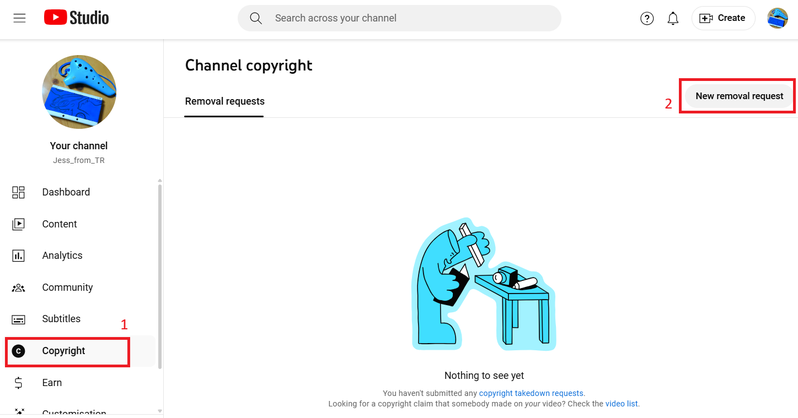Click the YouTube Studio logo
The width and height of the screenshot is (798, 418).
(76, 18)
